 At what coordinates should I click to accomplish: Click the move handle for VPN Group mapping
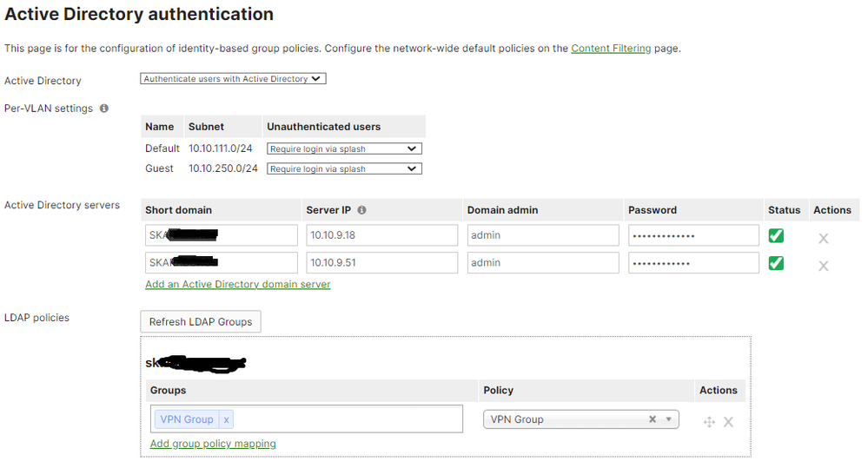click(x=709, y=422)
